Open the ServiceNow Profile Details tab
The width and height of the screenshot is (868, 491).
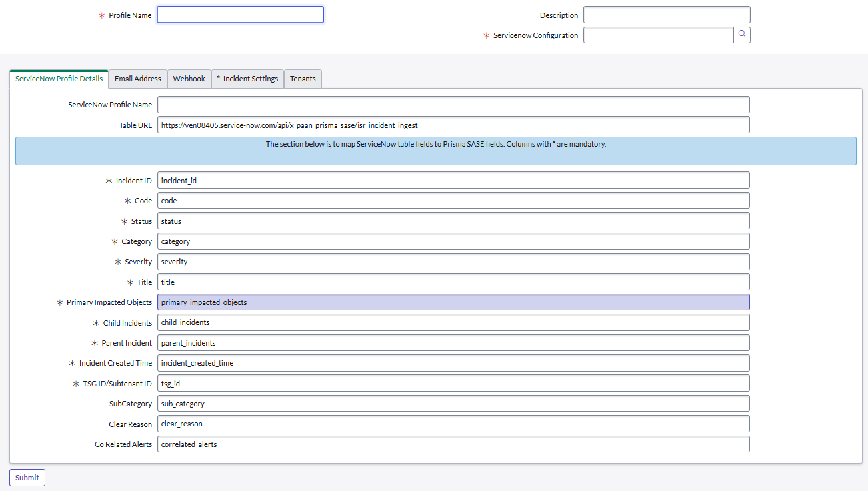click(59, 79)
